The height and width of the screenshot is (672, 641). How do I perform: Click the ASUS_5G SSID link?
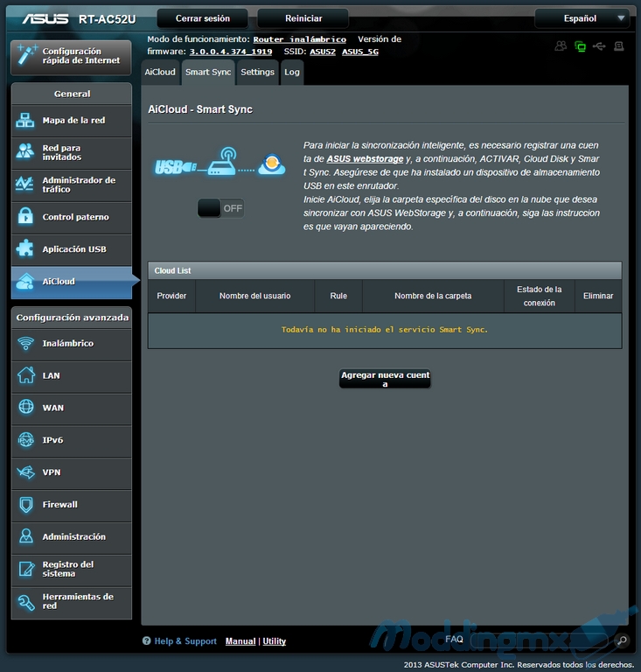(x=360, y=52)
